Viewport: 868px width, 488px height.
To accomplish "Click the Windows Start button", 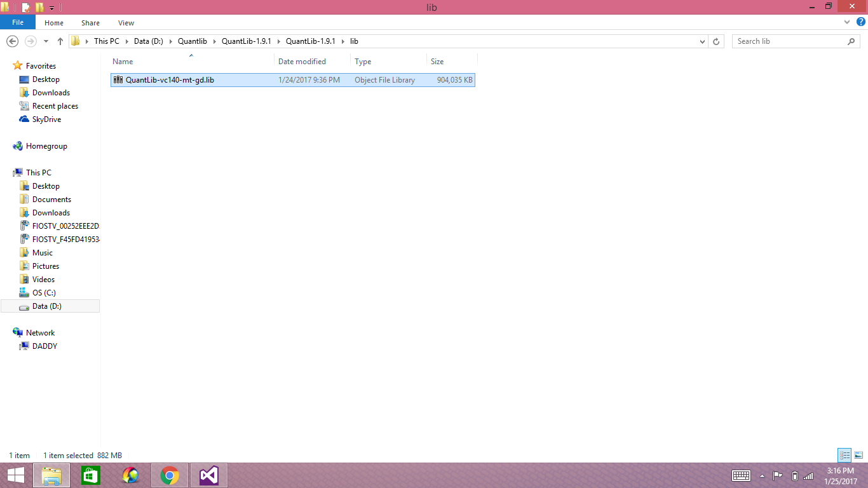I will [x=15, y=475].
